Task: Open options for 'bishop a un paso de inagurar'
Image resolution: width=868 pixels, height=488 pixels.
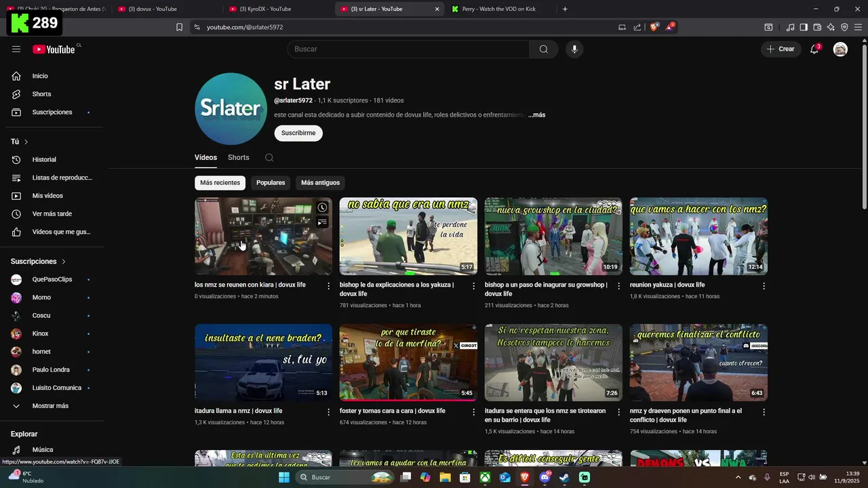Action: click(619, 286)
